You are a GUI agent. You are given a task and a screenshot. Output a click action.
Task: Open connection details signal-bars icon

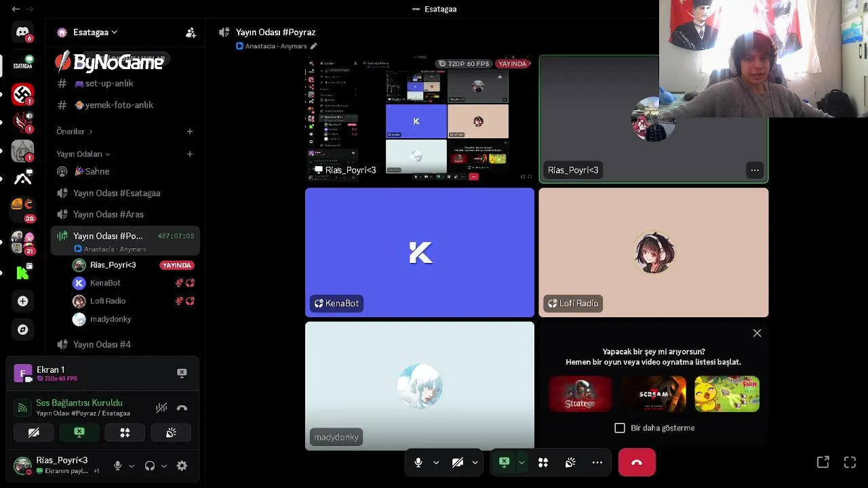coord(22,407)
